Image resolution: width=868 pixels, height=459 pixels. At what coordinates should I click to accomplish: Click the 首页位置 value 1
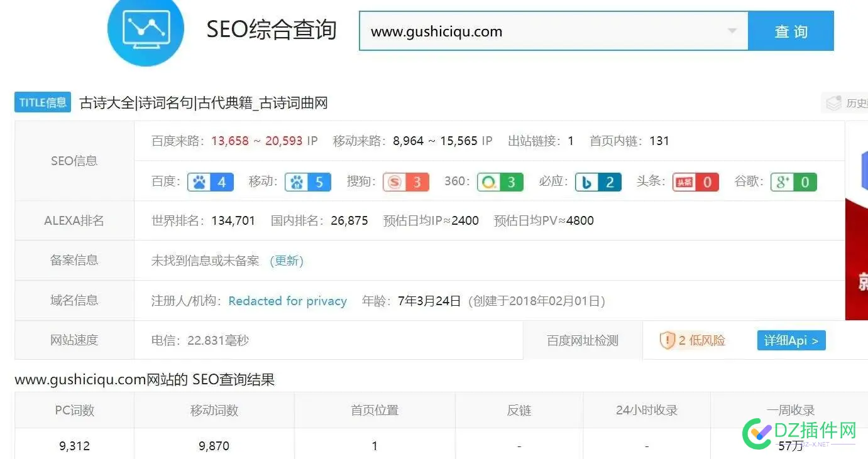tap(375, 446)
